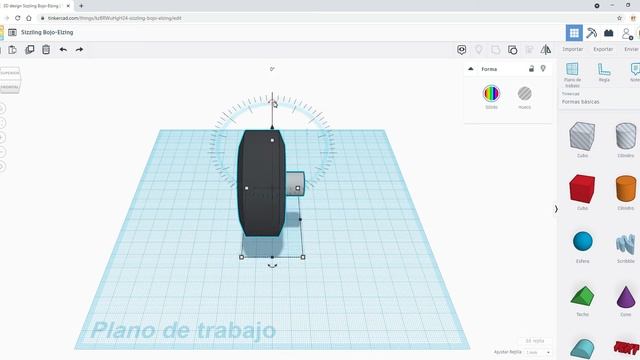Open the Ajustar Rejilla snap dropdown
640x360 pixels.
coord(538,352)
